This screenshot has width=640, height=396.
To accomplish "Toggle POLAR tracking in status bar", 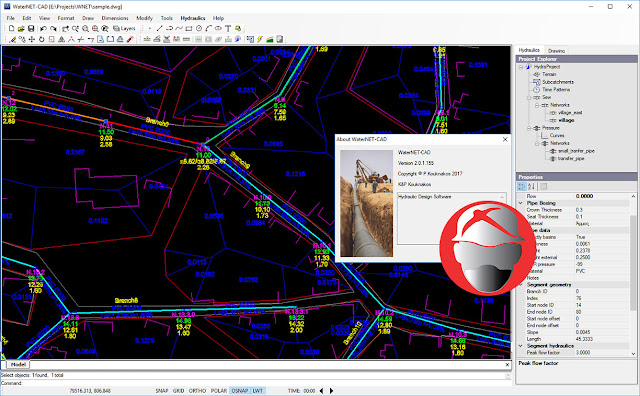I will tap(219, 391).
